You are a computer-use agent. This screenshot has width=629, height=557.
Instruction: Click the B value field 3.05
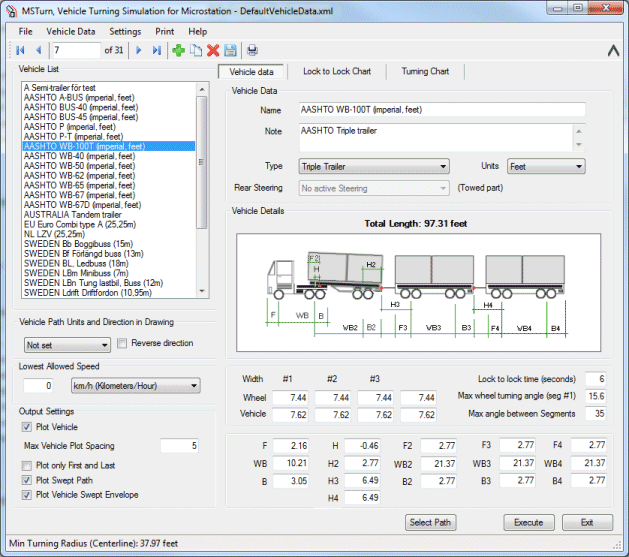[291, 481]
